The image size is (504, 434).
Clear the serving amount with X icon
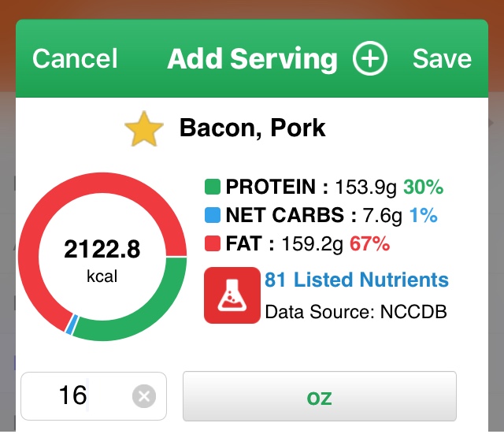click(143, 396)
